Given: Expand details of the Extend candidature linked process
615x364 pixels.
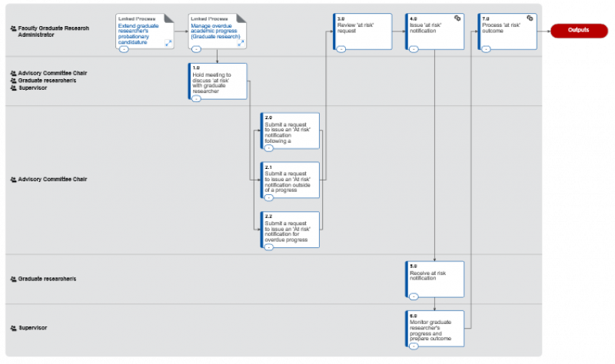Looking at the screenshot, I should coord(124,49).
